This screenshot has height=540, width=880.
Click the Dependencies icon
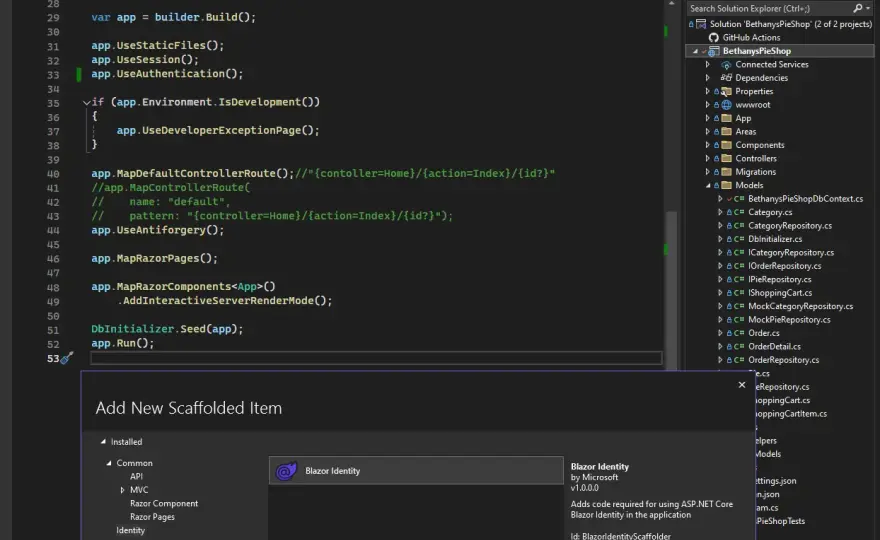click(x=726, y=78)
